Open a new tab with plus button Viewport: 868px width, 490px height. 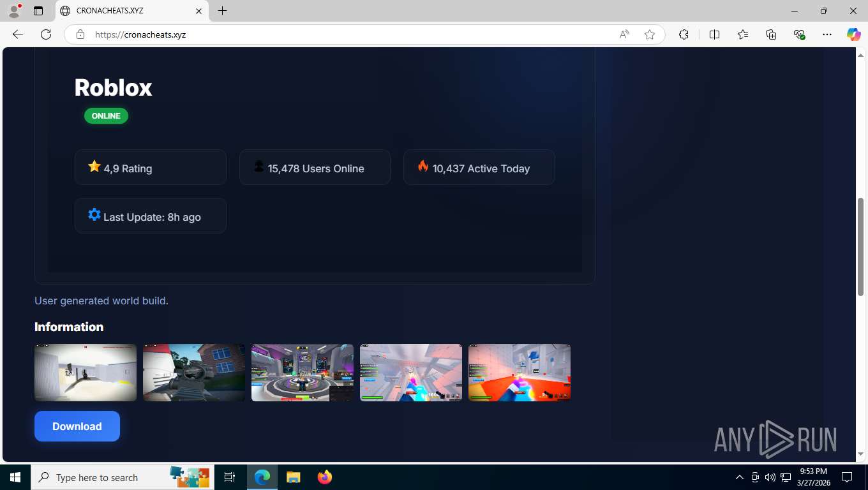222,11
